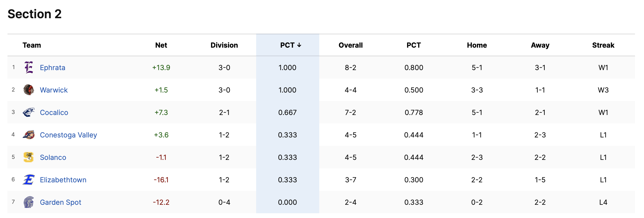Click the Cocalico eagle logo icon
This screenshot has width=644, height=218.
click(x=29, y=112)
